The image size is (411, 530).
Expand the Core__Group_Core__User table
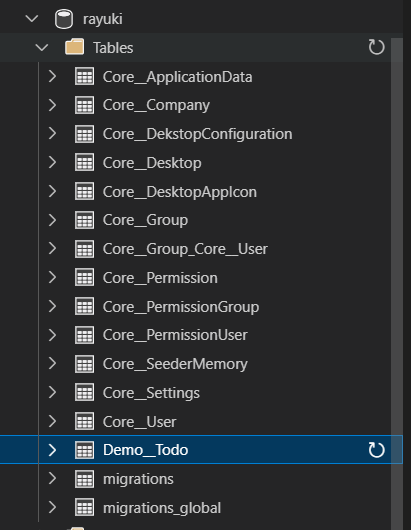click(x=52, y=248)
